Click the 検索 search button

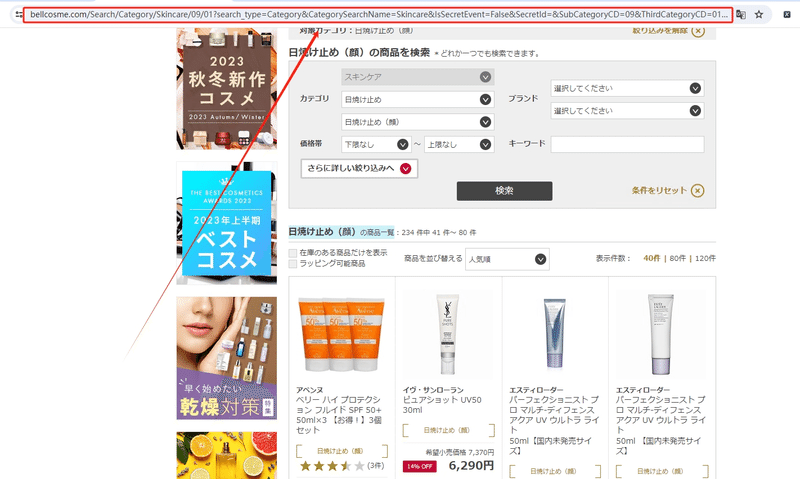point(504,191)
